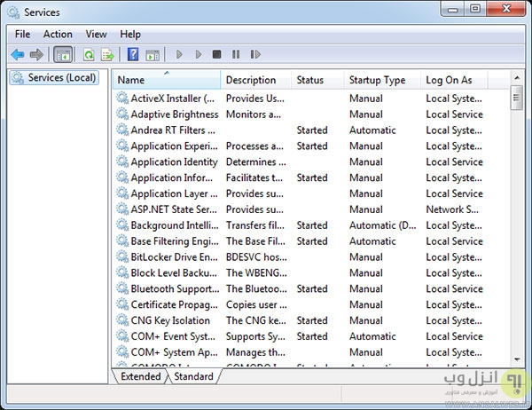The image size is (532, 410).
Task: Sort services by the Name column header
Action: (x=165, y=80)
